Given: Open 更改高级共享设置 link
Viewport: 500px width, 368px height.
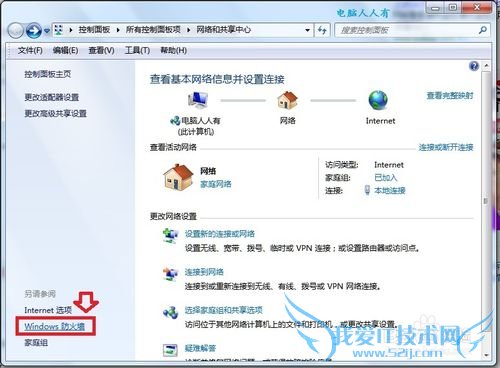Looking at the screenshot, I should click(55, 113).
